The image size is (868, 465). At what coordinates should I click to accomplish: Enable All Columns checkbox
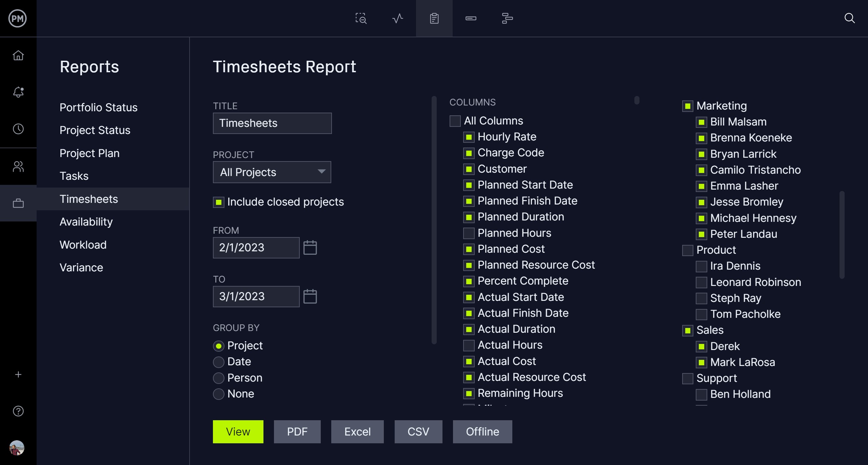point(455,120)
